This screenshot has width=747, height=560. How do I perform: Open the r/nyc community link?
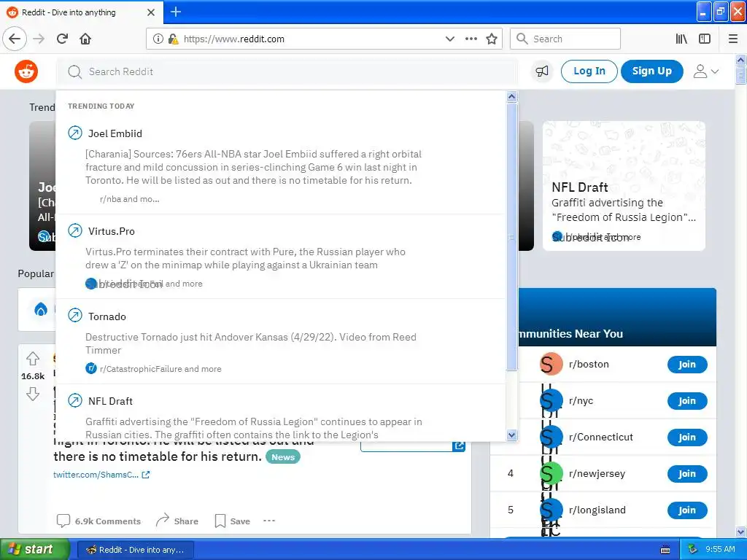tap(581, 401)
